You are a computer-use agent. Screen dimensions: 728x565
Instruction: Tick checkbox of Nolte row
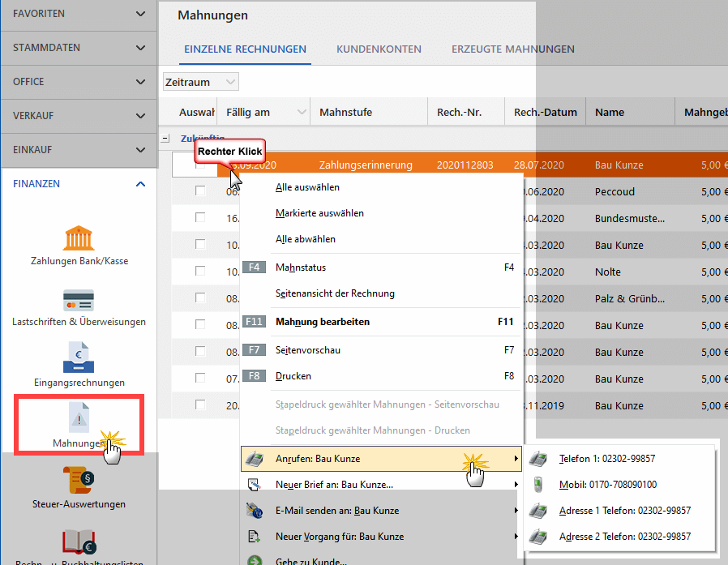click(200, 271)
